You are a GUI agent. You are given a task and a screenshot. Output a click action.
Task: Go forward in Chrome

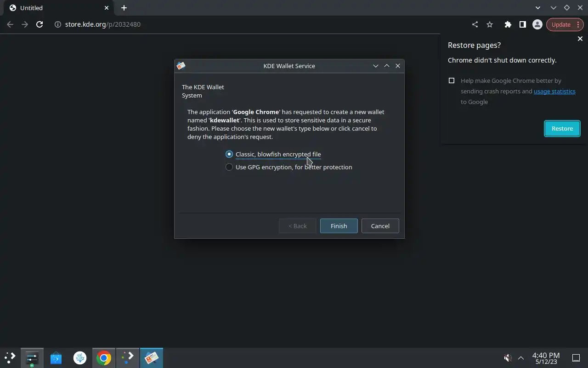click(25, 24)
